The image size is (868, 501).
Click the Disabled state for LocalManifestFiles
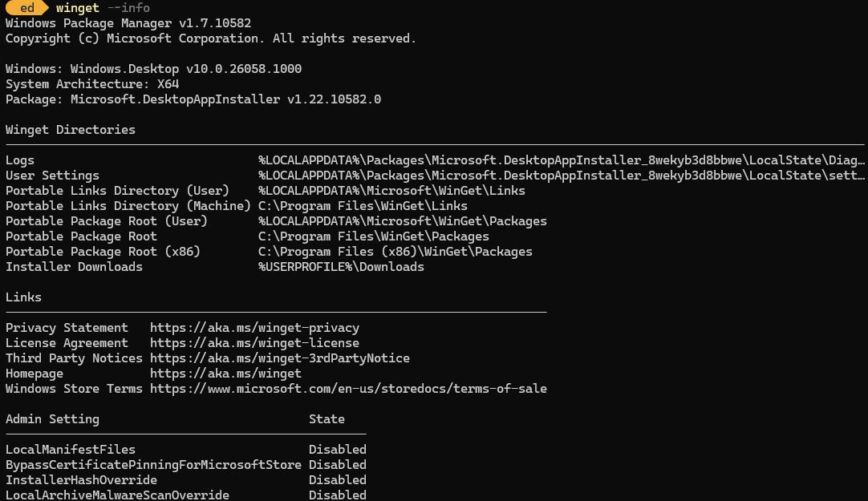337,450
